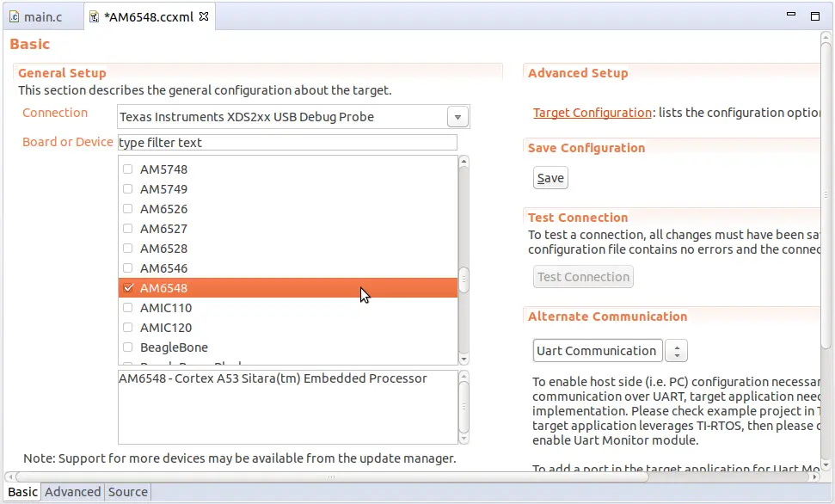Click the horizontal scrollbar left arrow
This screenshot has width=835, height=504.
(9, 476)
